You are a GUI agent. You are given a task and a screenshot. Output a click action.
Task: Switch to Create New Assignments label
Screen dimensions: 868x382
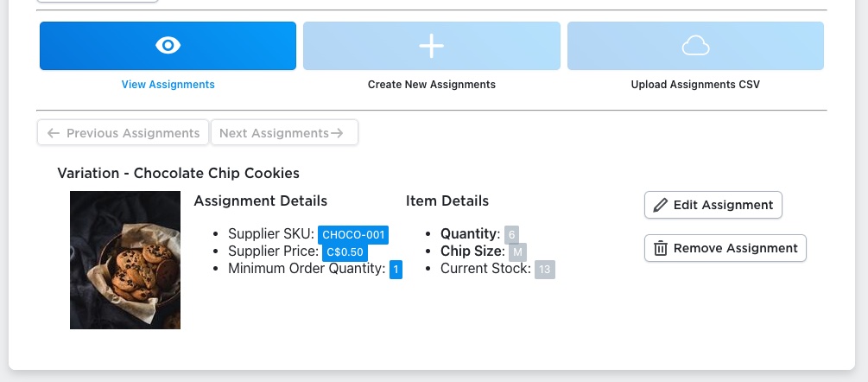[431, 85]
